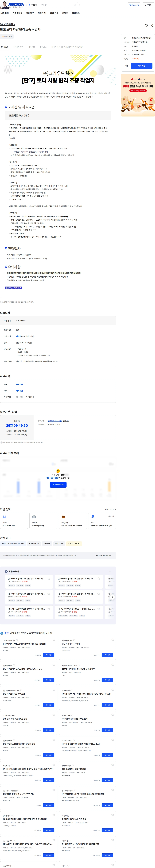Click the 산업(업종) briefcase icon

(x=63, y=517)
